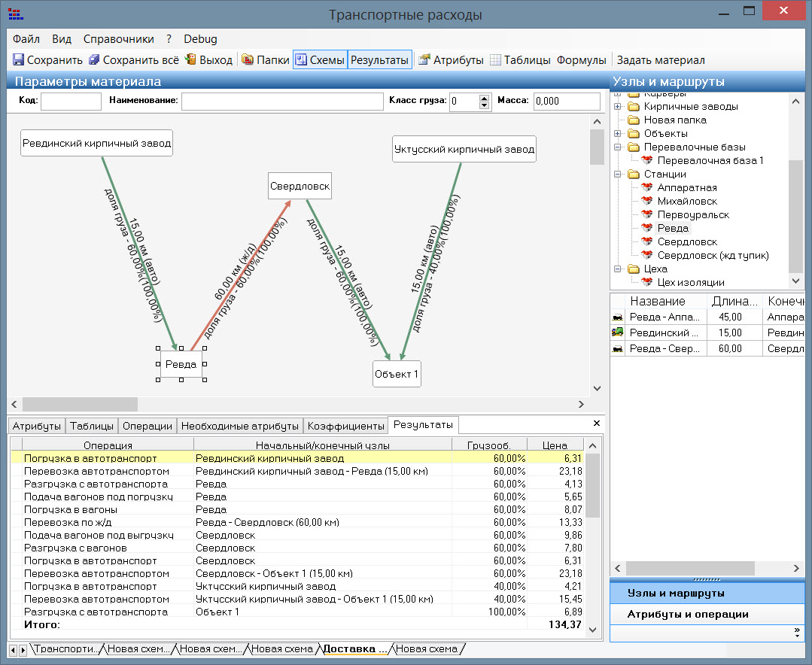The width and height of the screenshot is (812, 665).
Task: Select the Ревда station in the tree
Action: 672,228
